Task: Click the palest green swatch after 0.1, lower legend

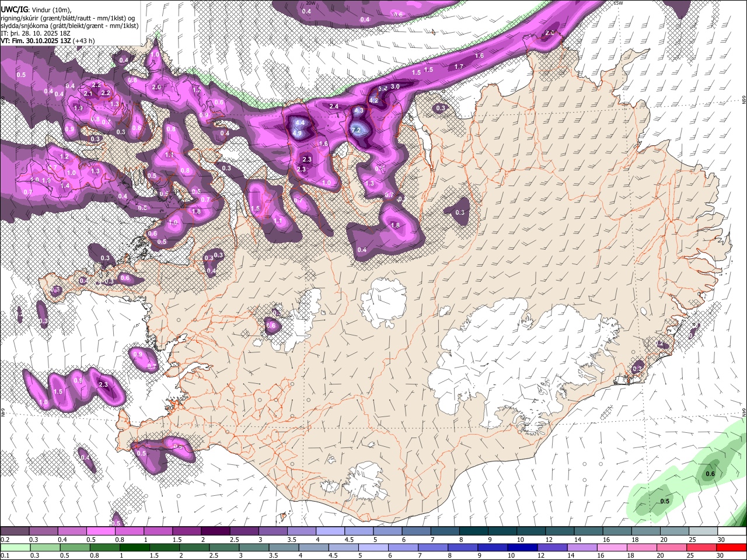Action: [x=16, y=547]
